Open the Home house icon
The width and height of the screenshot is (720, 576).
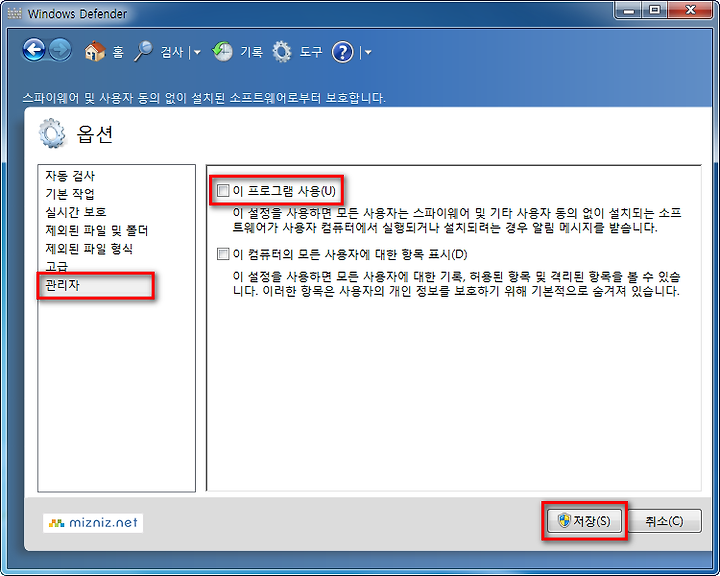pos(95,51)
